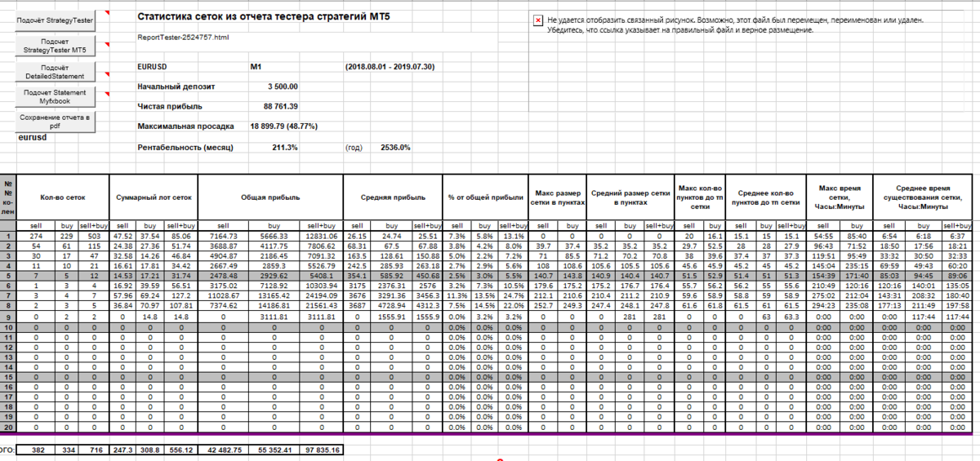This screenshot has width=980, height=461.
Task: Select monthly profitability value 211.3%
Action: tap(284, 148)
